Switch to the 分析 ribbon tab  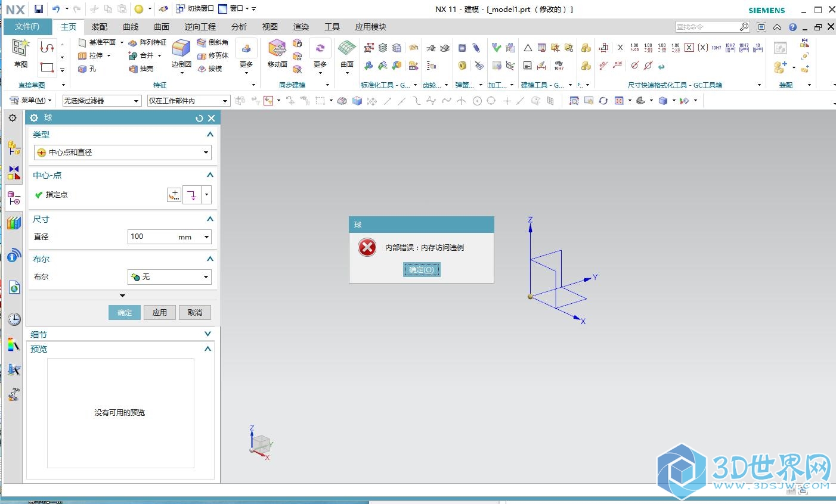point(239,27)
